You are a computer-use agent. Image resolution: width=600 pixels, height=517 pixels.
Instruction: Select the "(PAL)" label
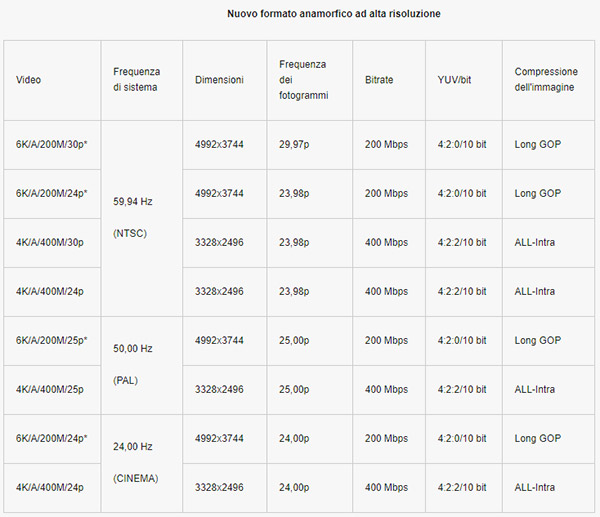[x=128, y=381]
